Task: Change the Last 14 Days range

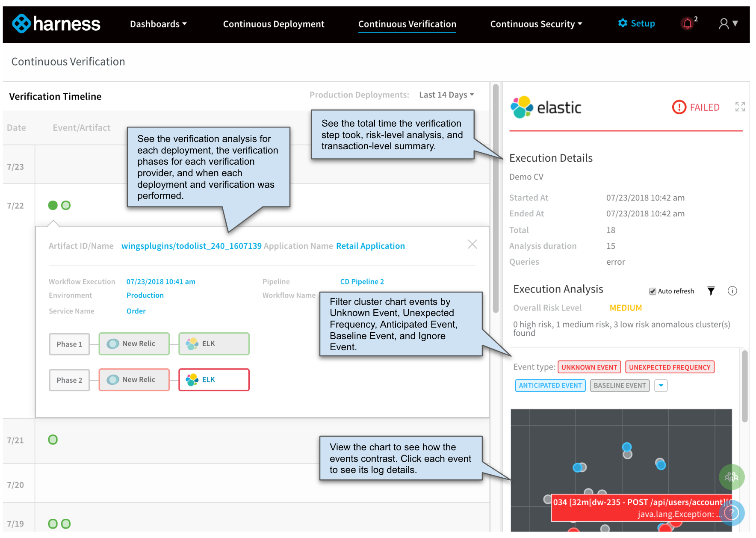Action: [446, 95]
